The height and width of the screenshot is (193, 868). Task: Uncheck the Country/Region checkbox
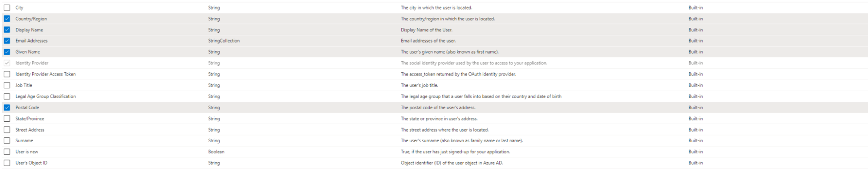tap(7, 19)
